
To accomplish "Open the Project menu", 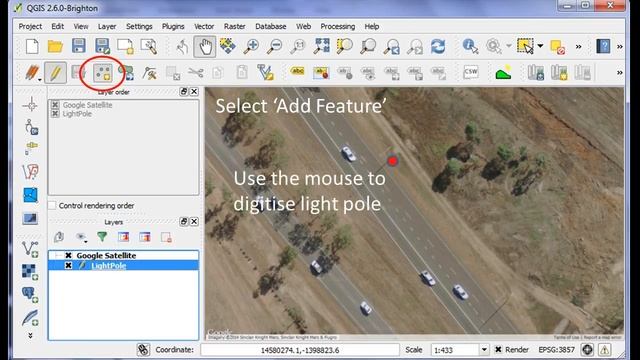I will [30, 27].
